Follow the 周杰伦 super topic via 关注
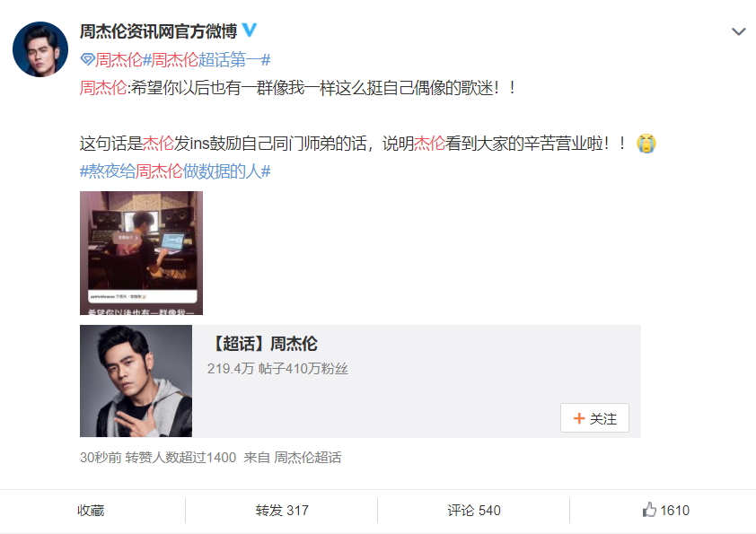The image size is (756, 534). point(594,418)
